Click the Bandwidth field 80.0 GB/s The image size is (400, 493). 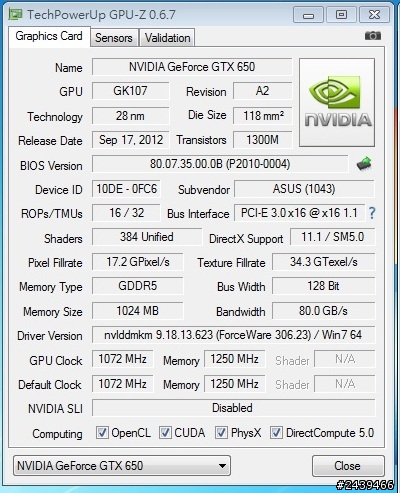[x=324, y=311]
